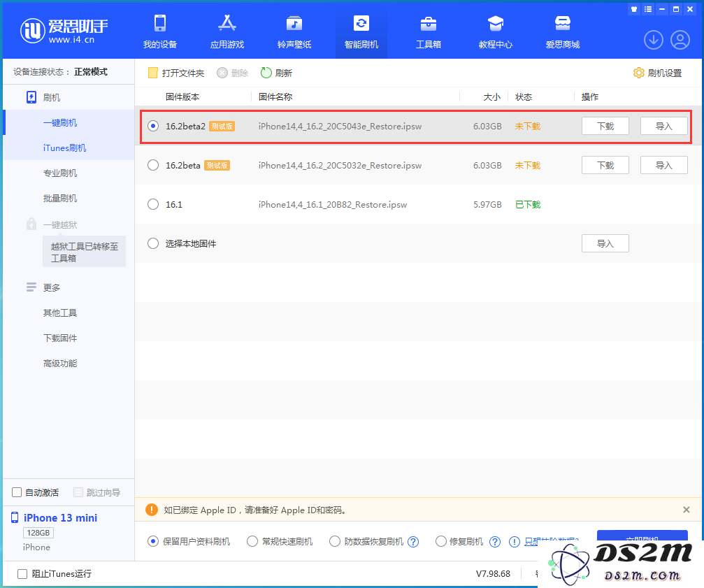This screenshot has height=588, width=704.
Task: Open iTunes刷机 in sidebar
Action: coord(64,148)
